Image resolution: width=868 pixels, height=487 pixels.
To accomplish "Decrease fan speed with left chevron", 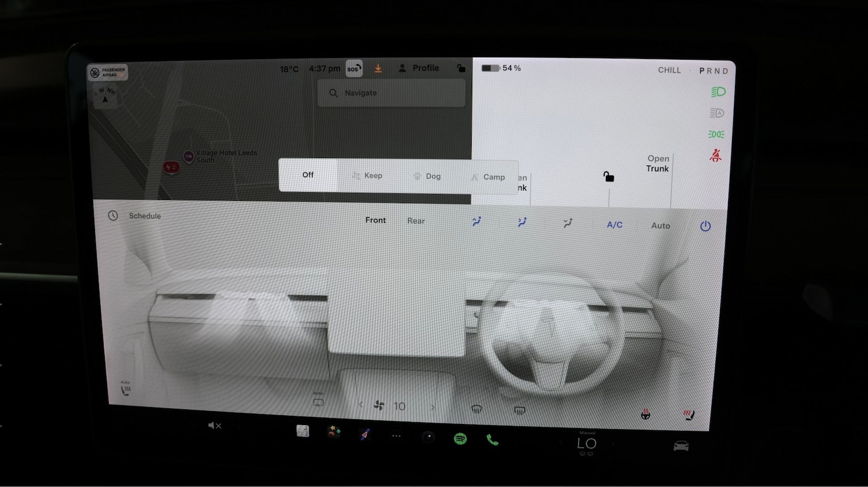I will click(360, 405).
